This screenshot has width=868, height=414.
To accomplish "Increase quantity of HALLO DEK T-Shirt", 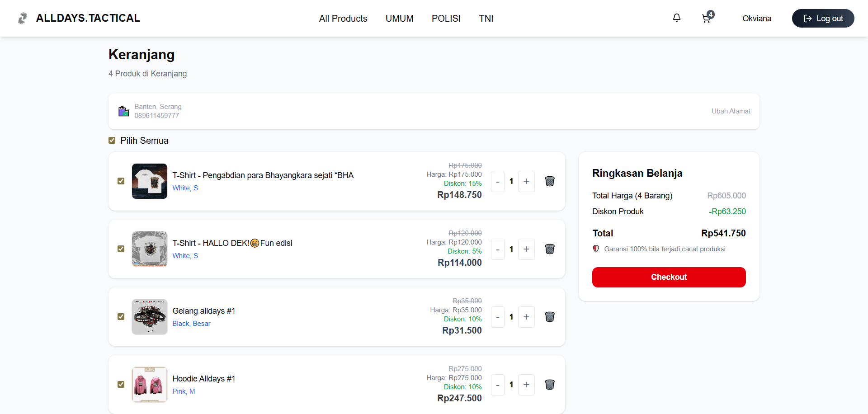I will (526, 249).
